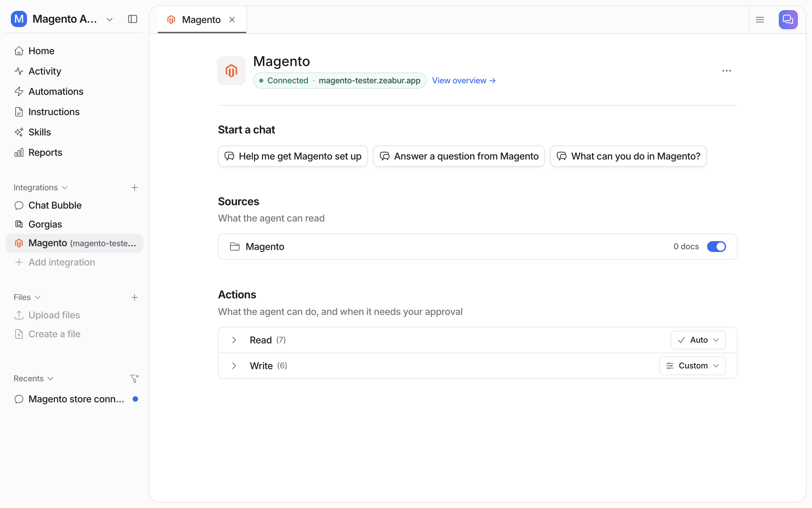Add a new file via Files plus icon
The width and height of the screenshot is (812, 508).
(135, 297)
